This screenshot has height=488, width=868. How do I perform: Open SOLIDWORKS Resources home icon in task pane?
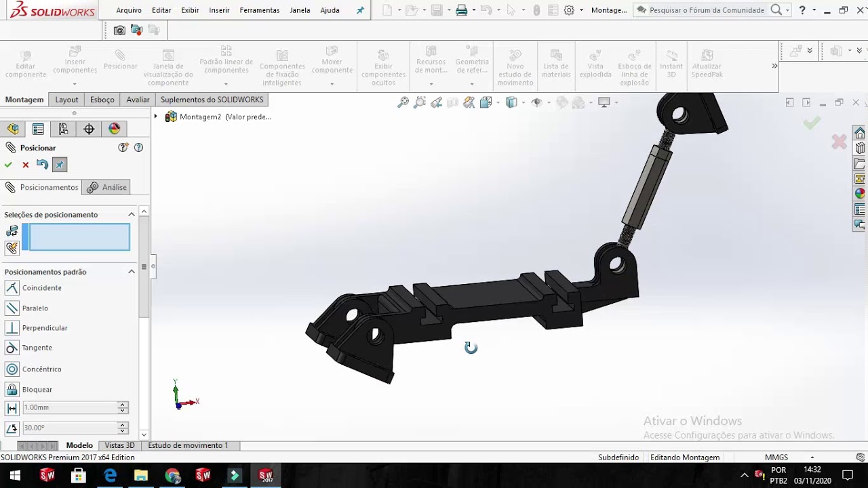pyautogui.click(x=860, y=133)
